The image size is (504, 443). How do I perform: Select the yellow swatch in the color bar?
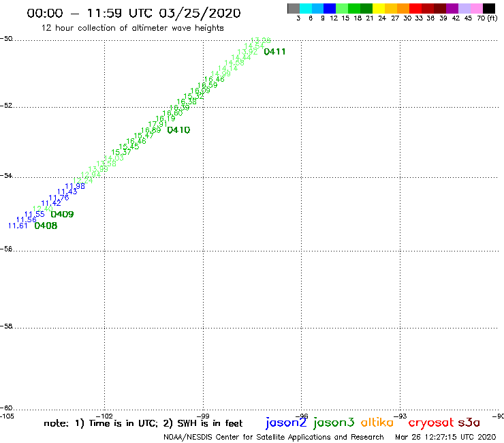pyautogui.click(x=379, y=8)
